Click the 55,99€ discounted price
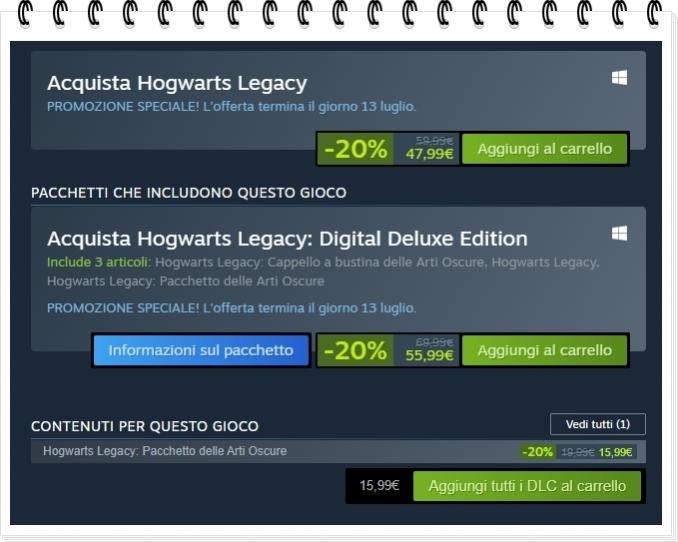 429,355
